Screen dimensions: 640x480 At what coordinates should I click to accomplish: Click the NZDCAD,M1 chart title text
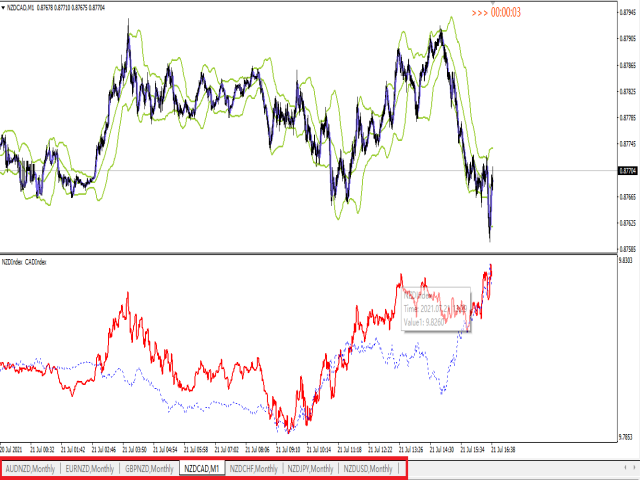tap(20, 8)
